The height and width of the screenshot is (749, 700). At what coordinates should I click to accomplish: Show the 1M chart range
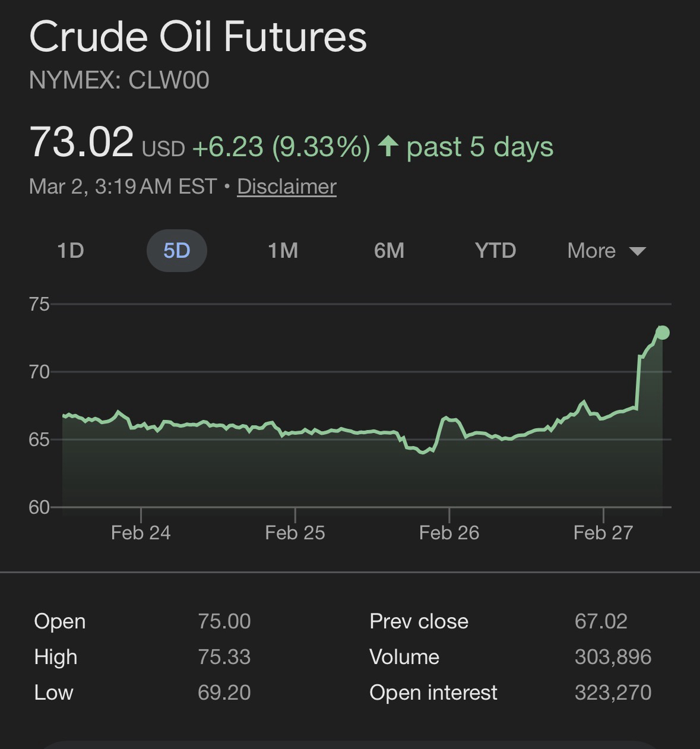click(283, 251)
